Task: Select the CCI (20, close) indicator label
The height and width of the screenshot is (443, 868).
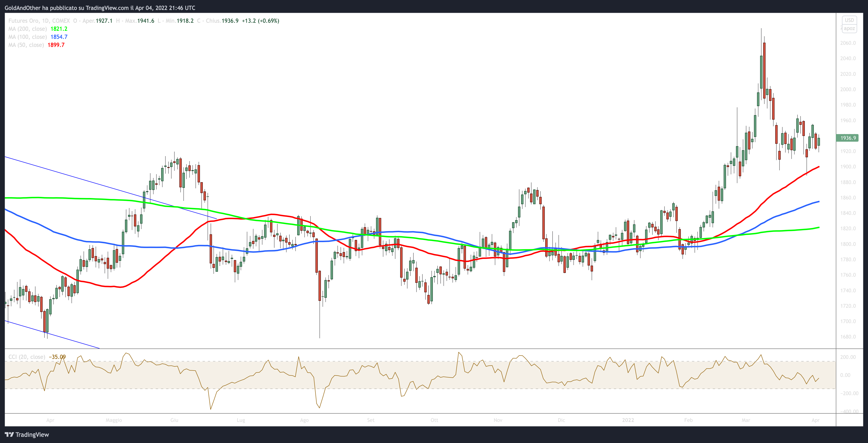Action: point(27,357)
